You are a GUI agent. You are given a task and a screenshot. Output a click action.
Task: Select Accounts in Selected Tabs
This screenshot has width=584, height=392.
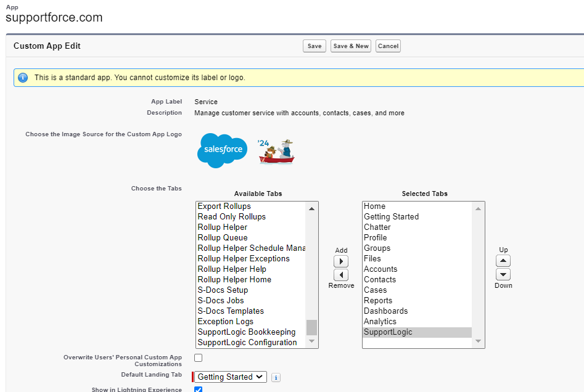point(417,269)
